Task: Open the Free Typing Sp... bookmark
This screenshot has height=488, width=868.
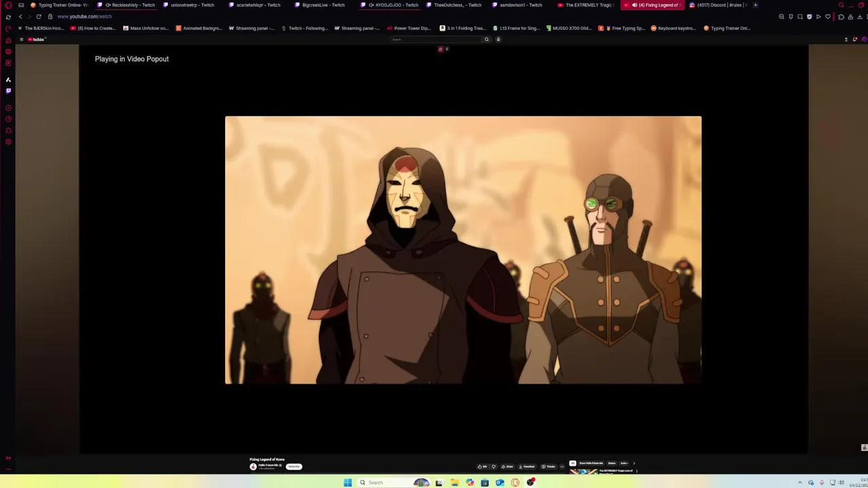Action: [x=622, y=28]
